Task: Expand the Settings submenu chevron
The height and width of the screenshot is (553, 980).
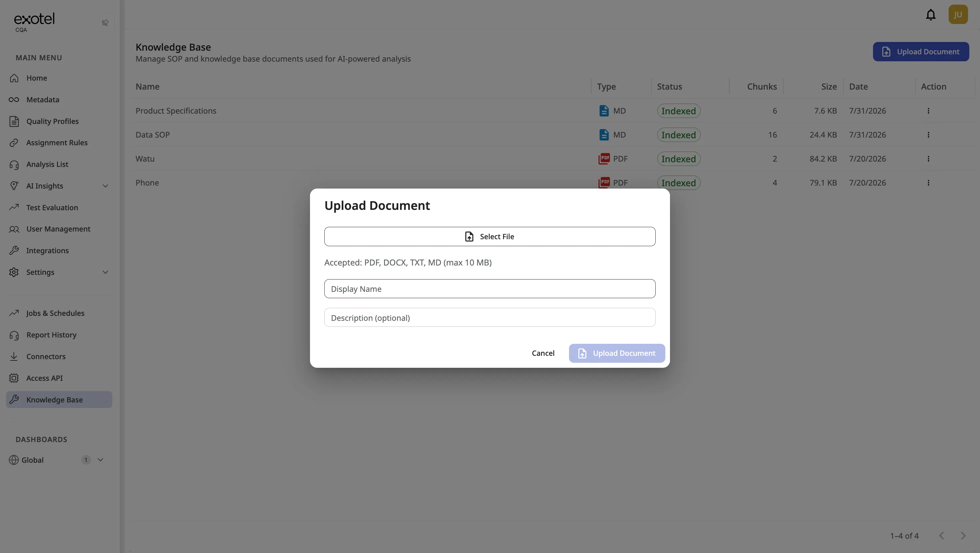Action: [x=105, y=272]
